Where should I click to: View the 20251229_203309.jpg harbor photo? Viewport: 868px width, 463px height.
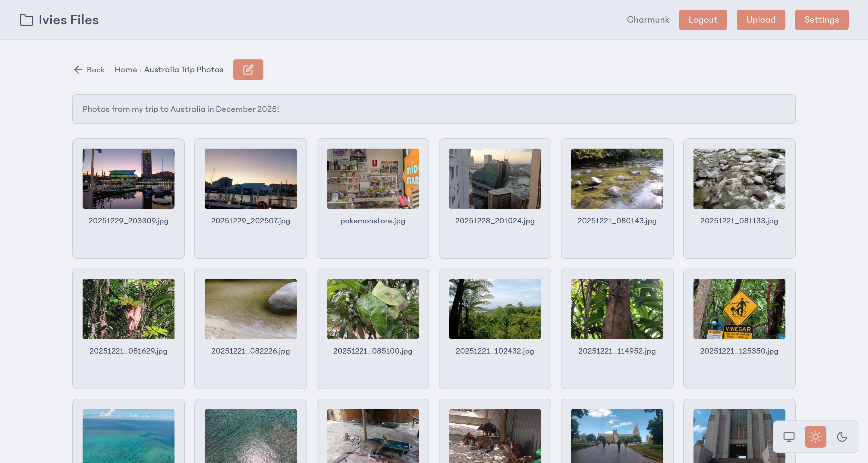point(128,179)
